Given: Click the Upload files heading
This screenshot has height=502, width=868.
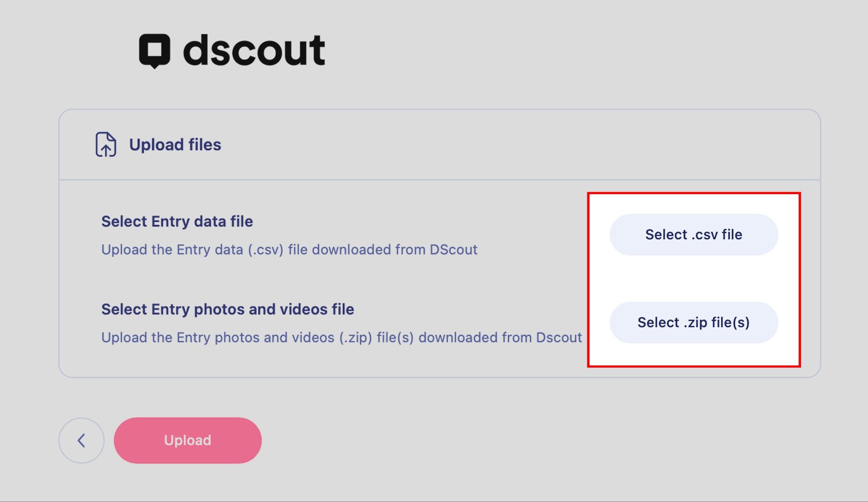Looking at the screenshot, I should (175, 145).
